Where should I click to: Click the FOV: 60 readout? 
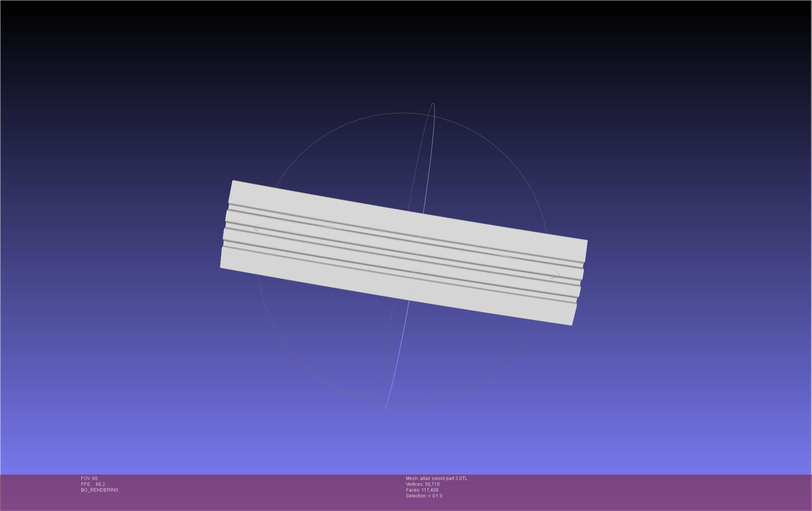pyautogui.click(x=89, y=478)
